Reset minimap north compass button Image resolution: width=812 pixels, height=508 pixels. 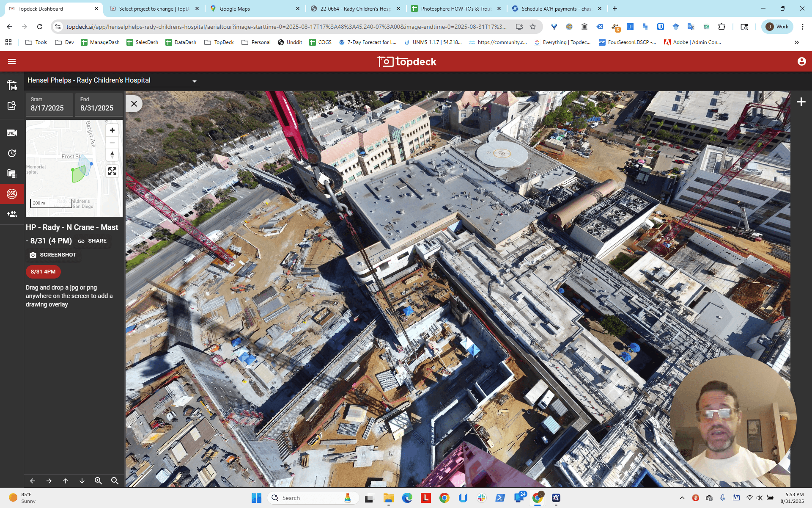(x=112, y=155)
